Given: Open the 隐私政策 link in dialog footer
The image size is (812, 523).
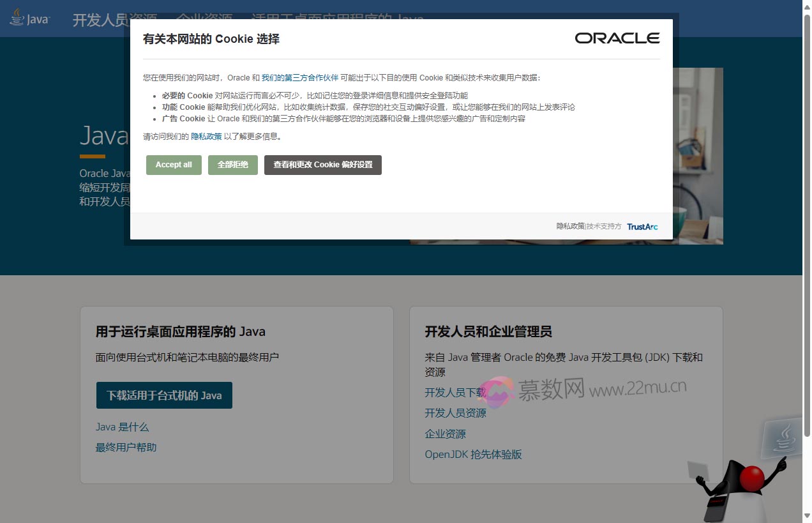Looking at the screenshot, I should [x=570, y=226].
